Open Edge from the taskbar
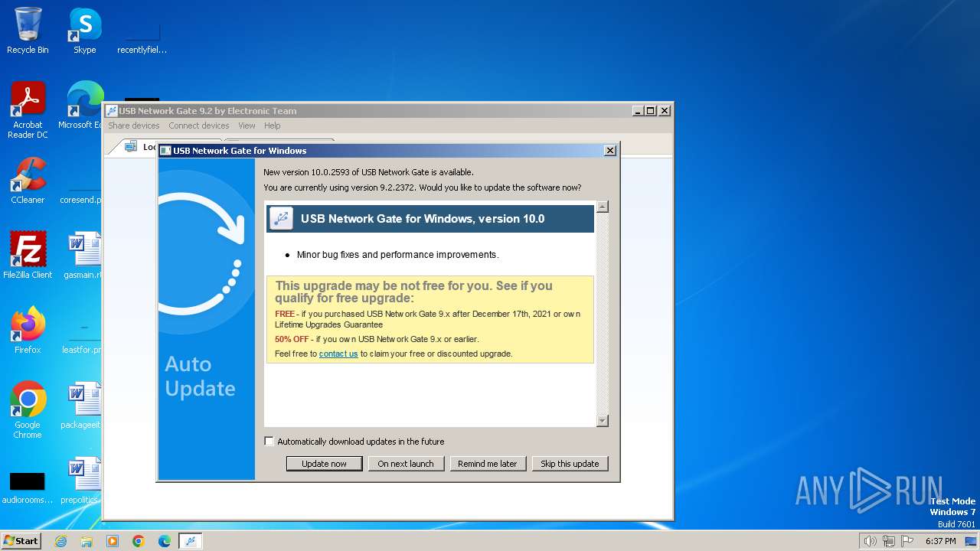The image size is (980, 551). click(x=165, y=541)
